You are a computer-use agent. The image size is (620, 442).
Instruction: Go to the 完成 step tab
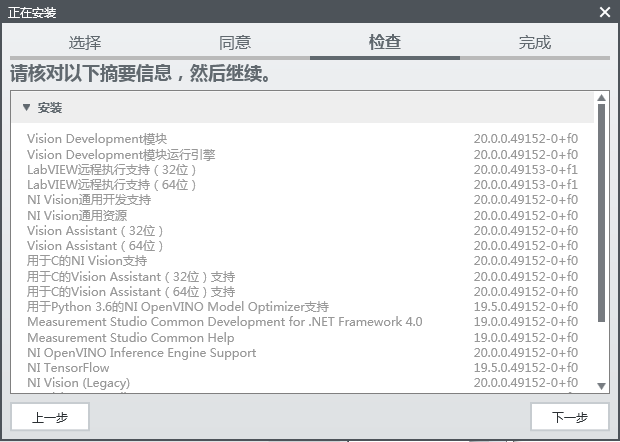coord(535,43)
